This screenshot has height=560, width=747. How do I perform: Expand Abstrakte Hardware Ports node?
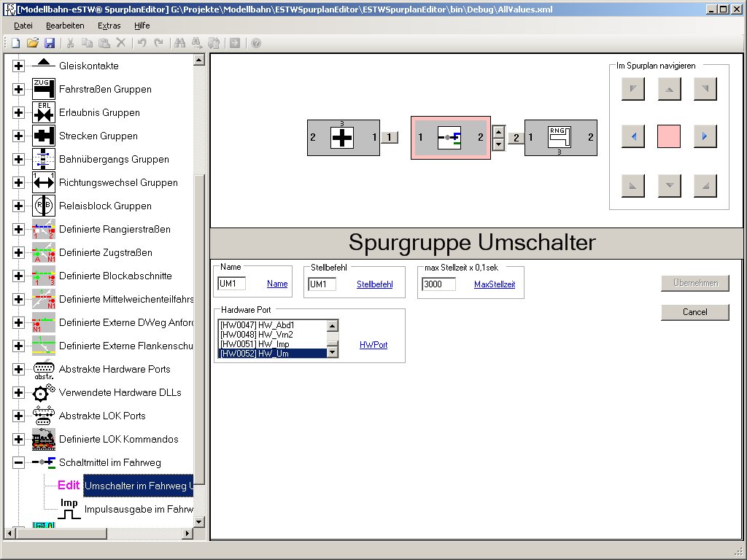(18, 369)
